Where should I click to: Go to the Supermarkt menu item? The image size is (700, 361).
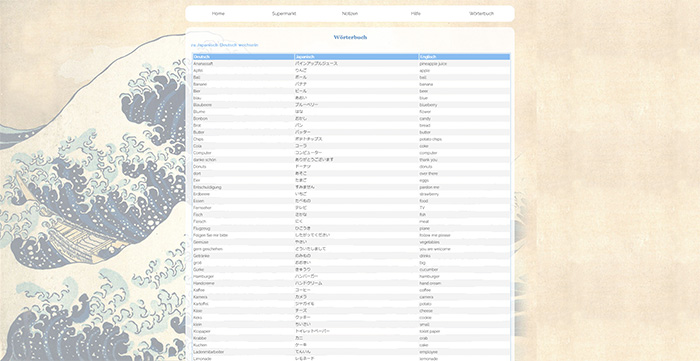pos(284,13)
